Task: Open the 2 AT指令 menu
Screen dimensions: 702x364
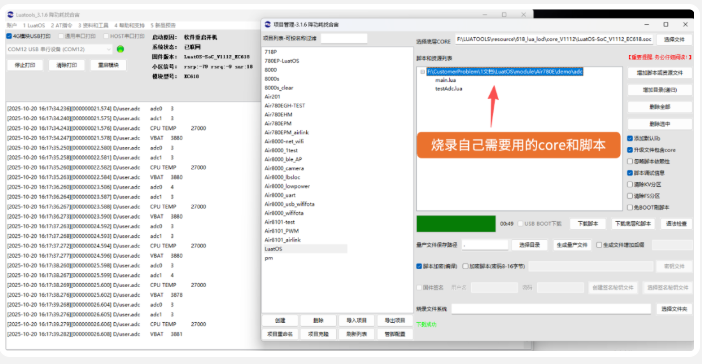Action: (x=61, y=26)
